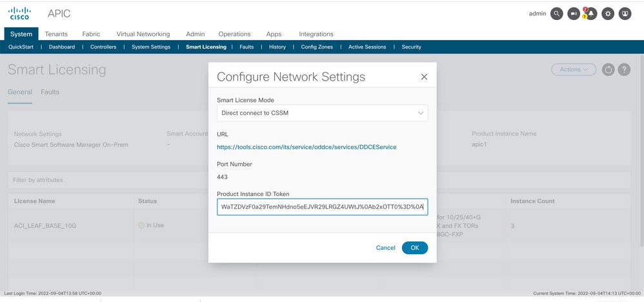Viewport: 644px width, 302px height.
Task: Click the Cisco logo
Action: [x=19, y=13]
